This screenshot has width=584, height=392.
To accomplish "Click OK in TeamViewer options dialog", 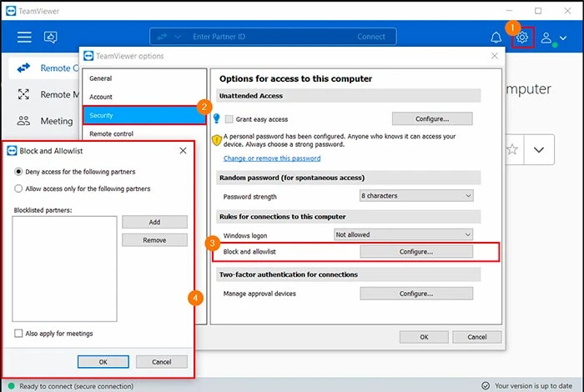I will [x=424, y=337].
